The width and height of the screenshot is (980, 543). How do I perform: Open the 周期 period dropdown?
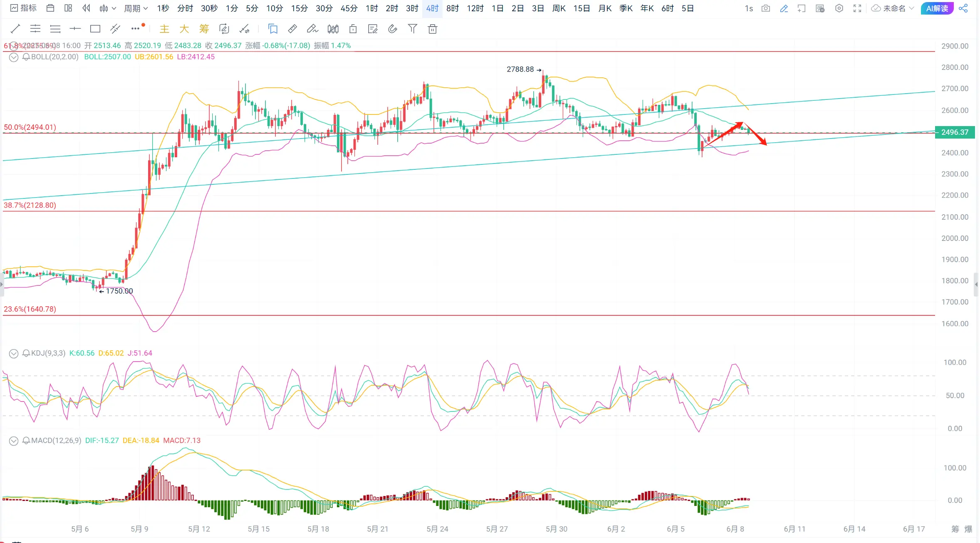pos(136,8)
